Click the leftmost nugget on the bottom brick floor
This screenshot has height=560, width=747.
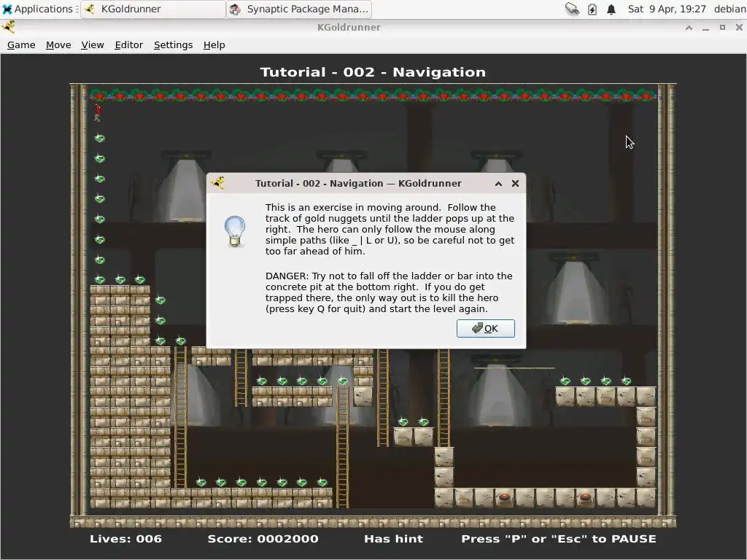pyautogui.click(x=201, y=483)
